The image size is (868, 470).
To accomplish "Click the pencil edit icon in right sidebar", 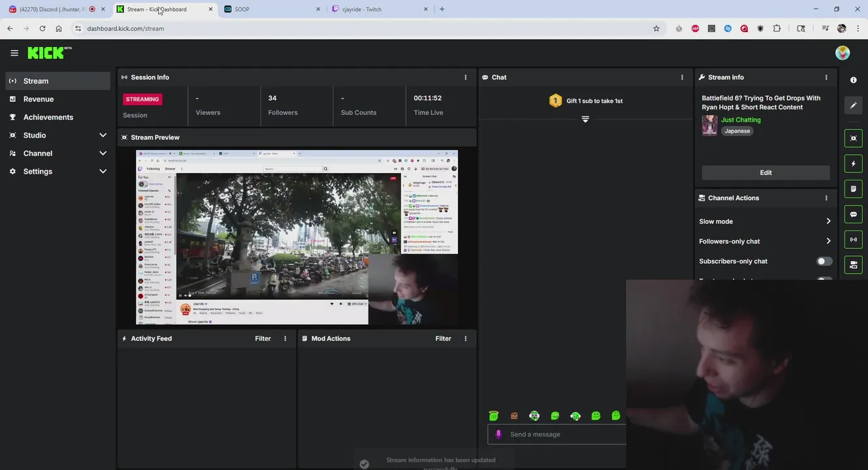I will tap(853, 105).
